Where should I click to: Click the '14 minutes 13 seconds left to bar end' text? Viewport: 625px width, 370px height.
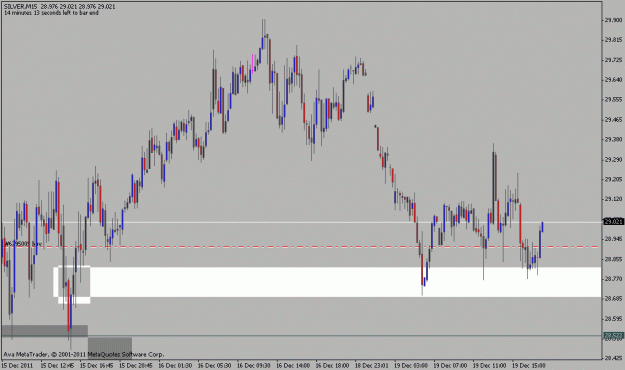(51, 13)
